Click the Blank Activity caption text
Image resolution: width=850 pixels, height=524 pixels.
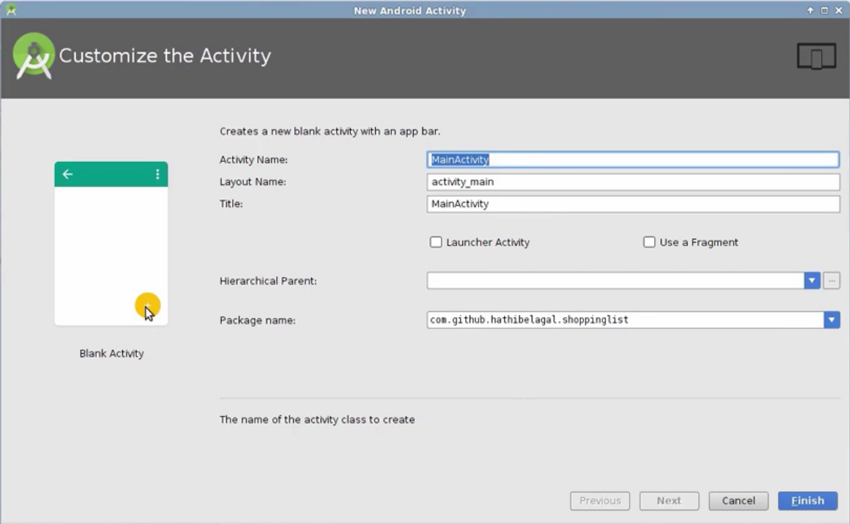pyautogui.click(x=112, y=353)
